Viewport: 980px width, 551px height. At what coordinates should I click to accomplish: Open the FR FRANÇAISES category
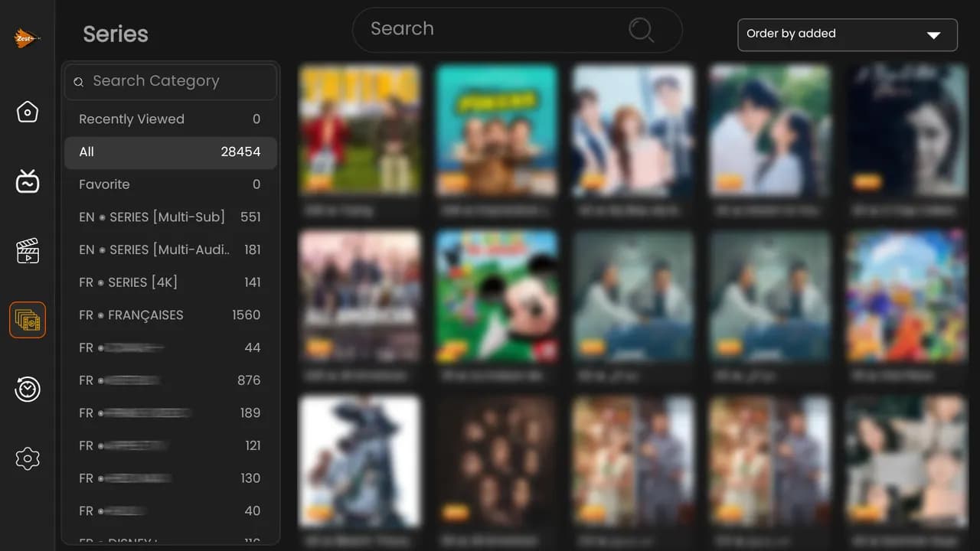tap(171, 315)
